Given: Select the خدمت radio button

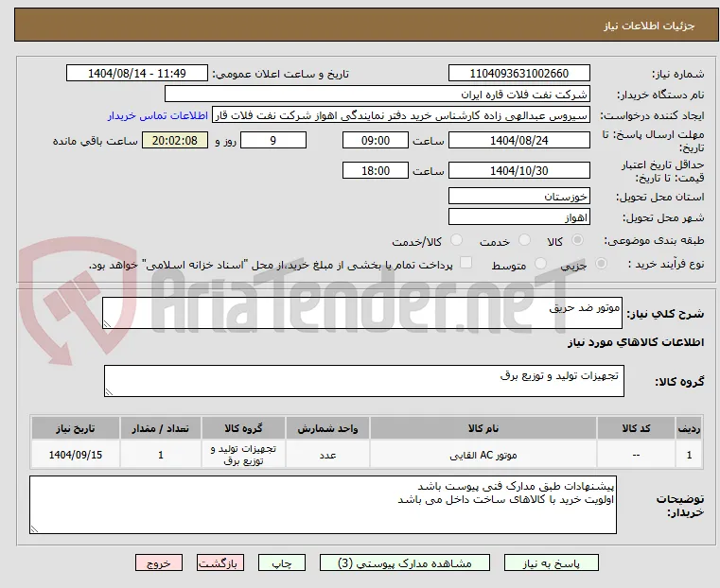Looking at the screenshot, I should (524, 240).
